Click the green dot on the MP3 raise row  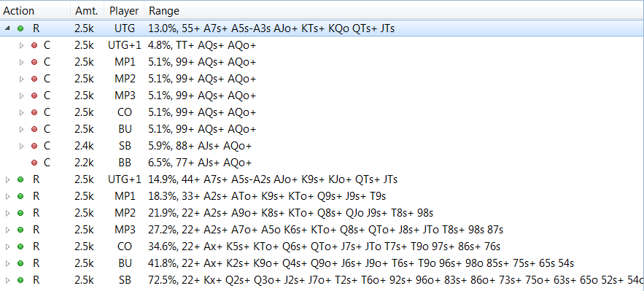pos(20,230)
